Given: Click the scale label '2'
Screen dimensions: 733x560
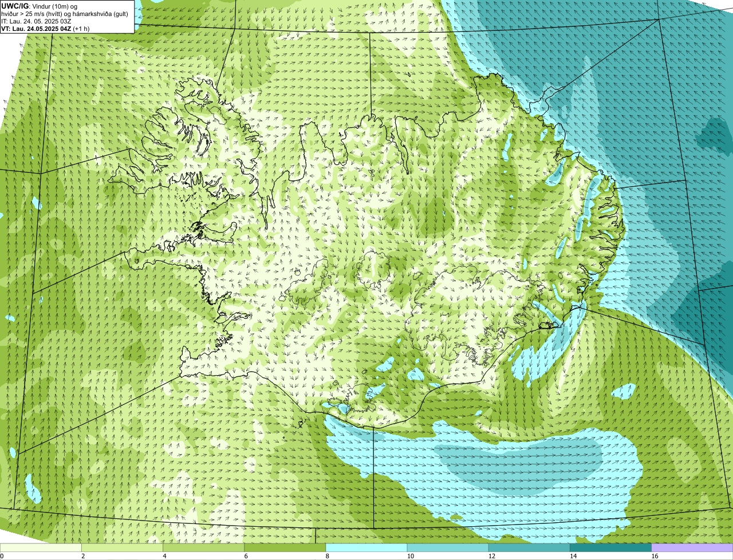Looking at the screenshot, I should click(x=83, y=556).
